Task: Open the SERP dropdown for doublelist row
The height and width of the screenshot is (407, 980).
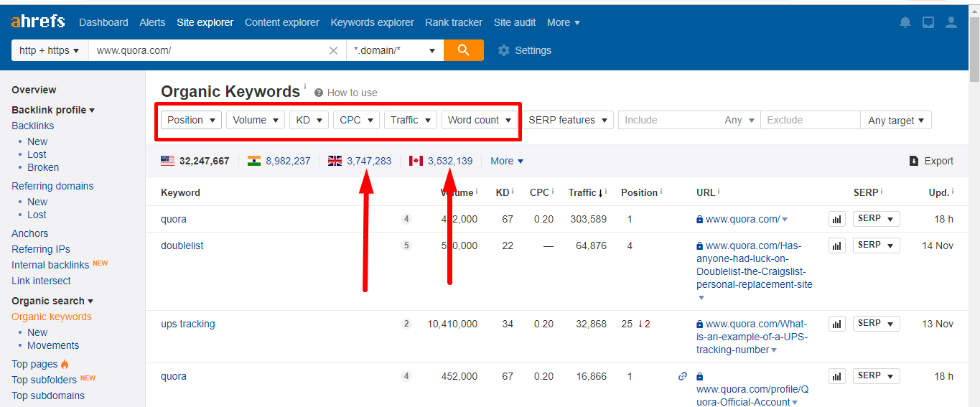Action: coord(876,245)
